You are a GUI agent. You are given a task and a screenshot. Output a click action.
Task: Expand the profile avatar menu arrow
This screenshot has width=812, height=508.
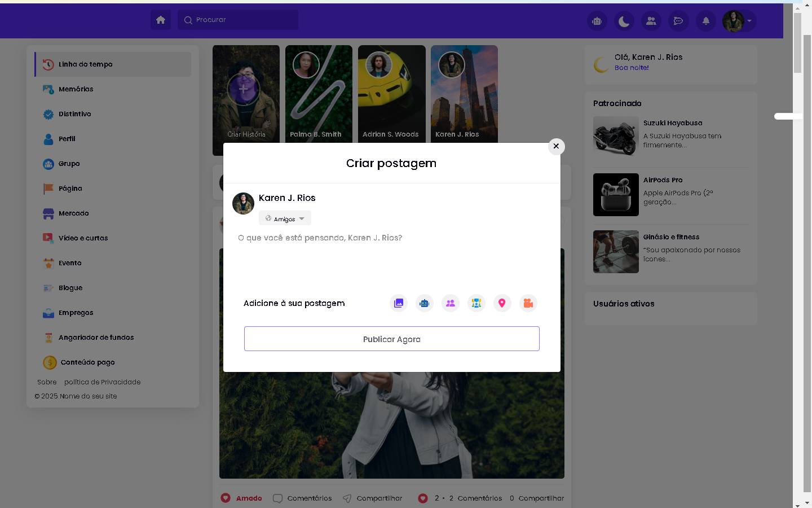[x=749, y=21]
